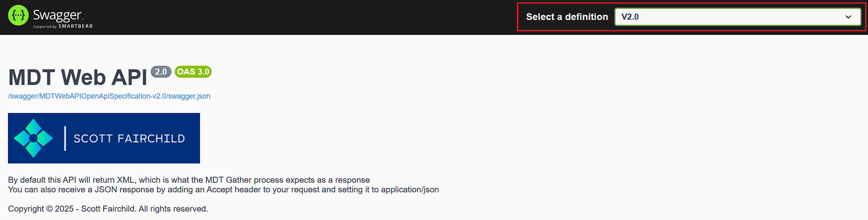This screenshot has height=220, width=868.
Task: Click the 'Supported by SMARTBEAR' tagline
Action: click(x=63, y=26)
